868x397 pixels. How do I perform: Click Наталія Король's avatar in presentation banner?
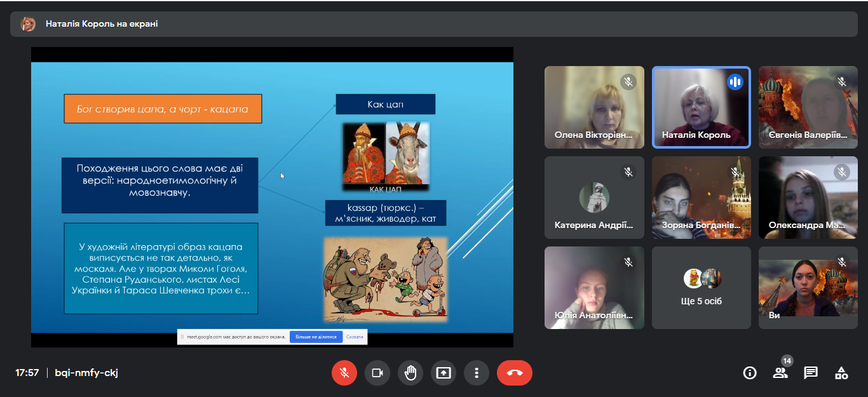[x=28, y=24]
